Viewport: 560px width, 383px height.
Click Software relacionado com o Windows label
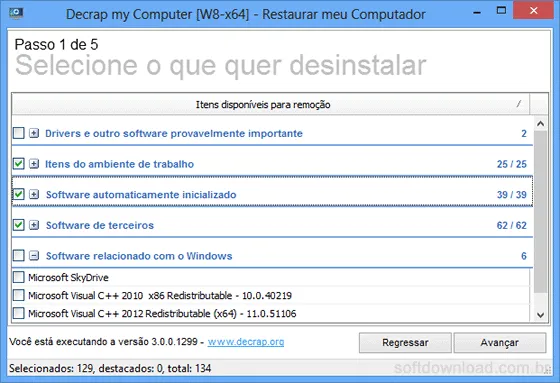(139, 256)
